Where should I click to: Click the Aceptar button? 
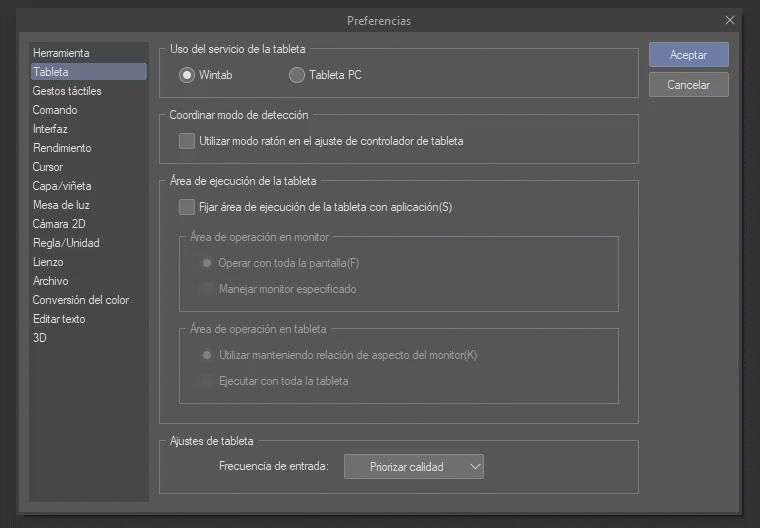click(688, 55)
